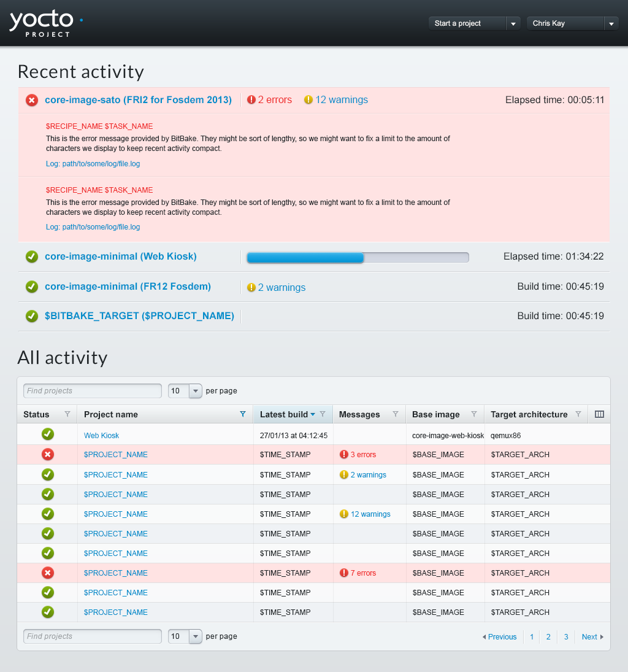Viewport: 628px width, 672px height.
Task: Click the filter icon in Target architecture column
Action: point(578,414)
